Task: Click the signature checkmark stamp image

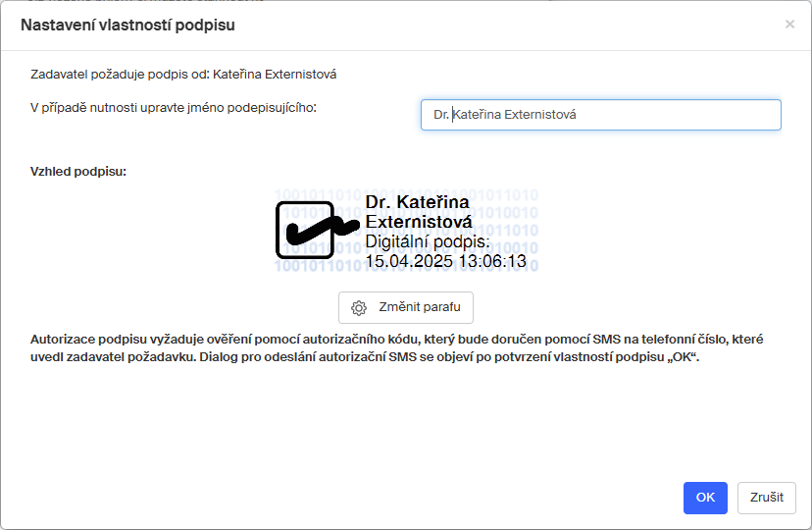Action: [317, 230]
